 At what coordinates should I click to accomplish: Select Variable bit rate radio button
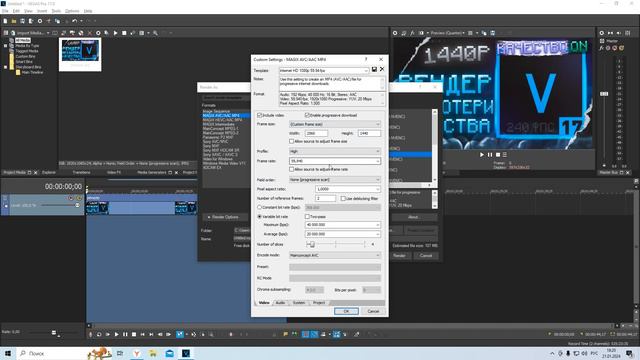(x=259, y=217)
